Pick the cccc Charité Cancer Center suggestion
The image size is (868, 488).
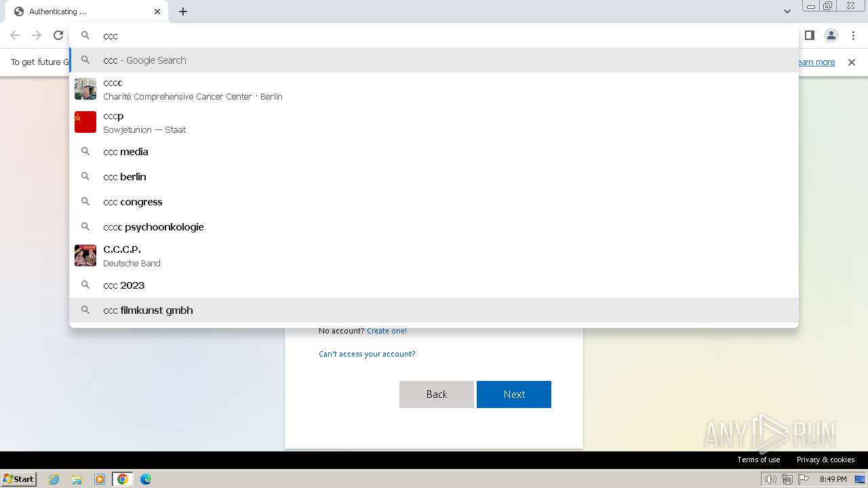point(434,89)
